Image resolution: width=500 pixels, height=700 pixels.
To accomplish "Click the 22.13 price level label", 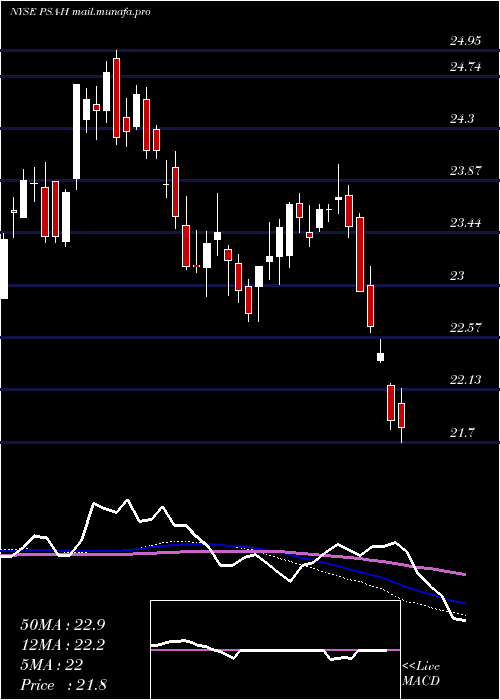I will pyautogui.click(x=465, y=380).
